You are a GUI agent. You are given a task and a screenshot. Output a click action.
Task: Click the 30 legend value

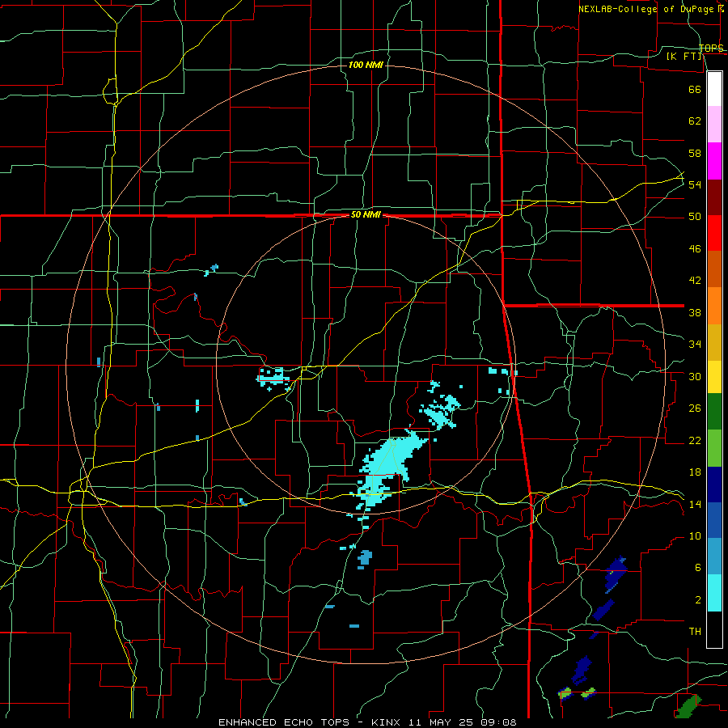click(695, 376)
